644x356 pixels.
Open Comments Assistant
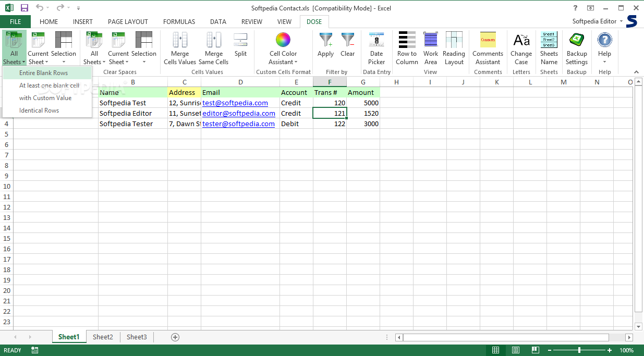[x=488, y=48]
